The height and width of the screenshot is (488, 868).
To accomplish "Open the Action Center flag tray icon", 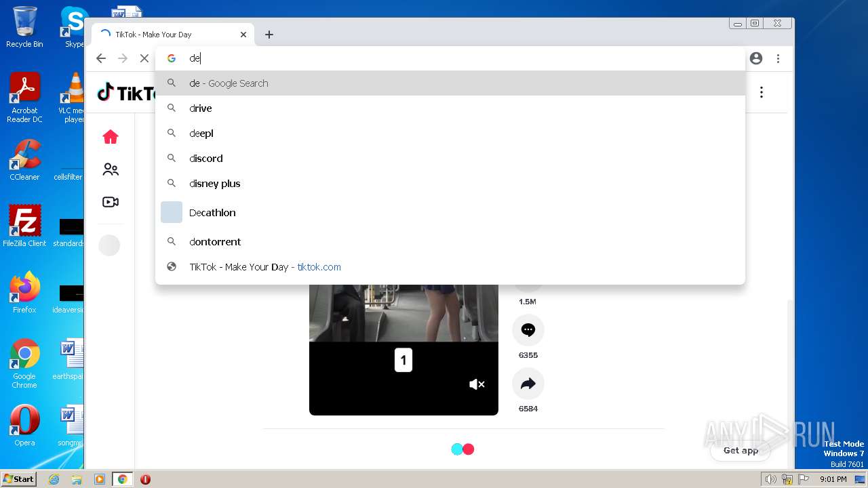I will tap(803, 479).
